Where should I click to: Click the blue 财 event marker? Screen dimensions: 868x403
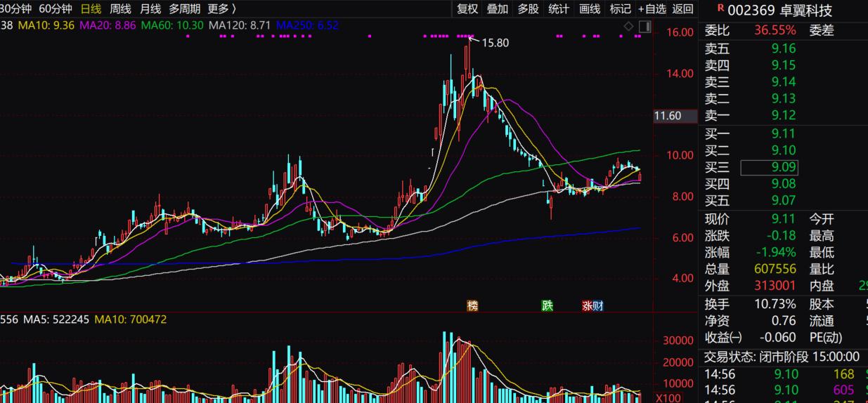(597, 305)
